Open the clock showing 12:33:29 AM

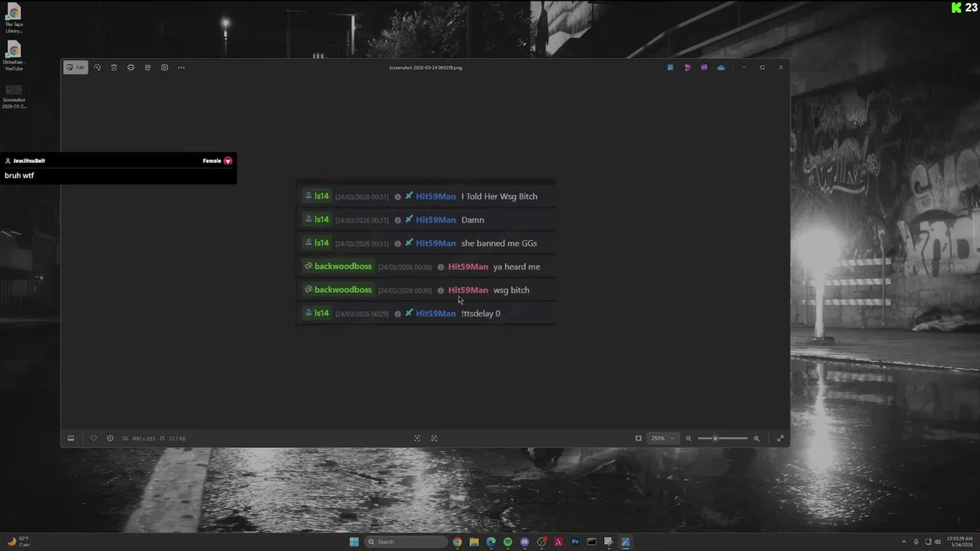[x=959, y=542]
